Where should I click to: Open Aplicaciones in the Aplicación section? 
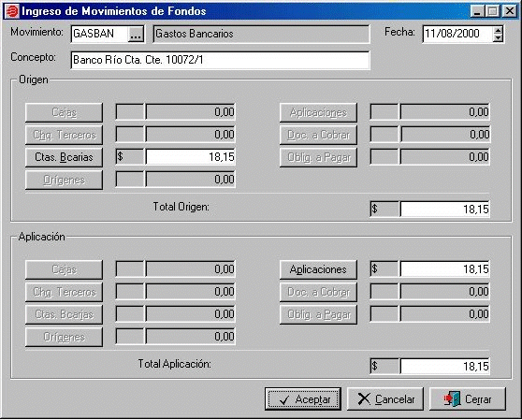[x=318, y=269]
